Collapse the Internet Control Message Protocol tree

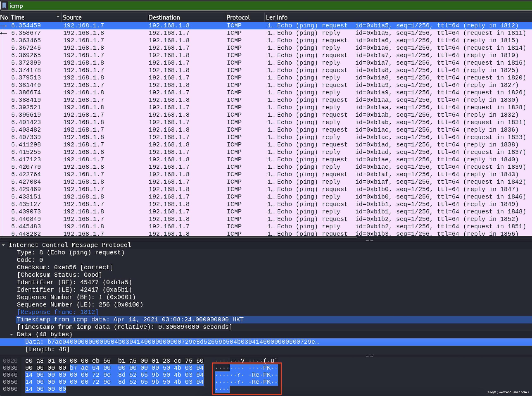click(x=3, y=245)
